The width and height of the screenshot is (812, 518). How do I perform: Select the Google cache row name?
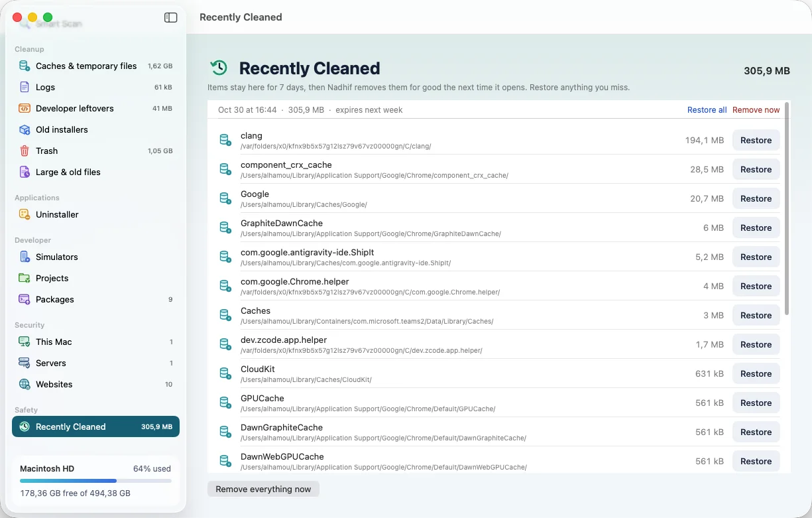[255, 194]
